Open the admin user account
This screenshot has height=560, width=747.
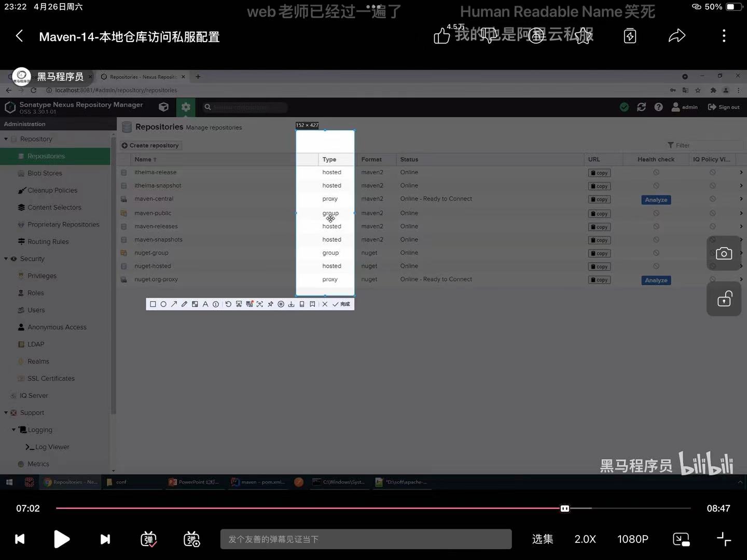point(685,107)
